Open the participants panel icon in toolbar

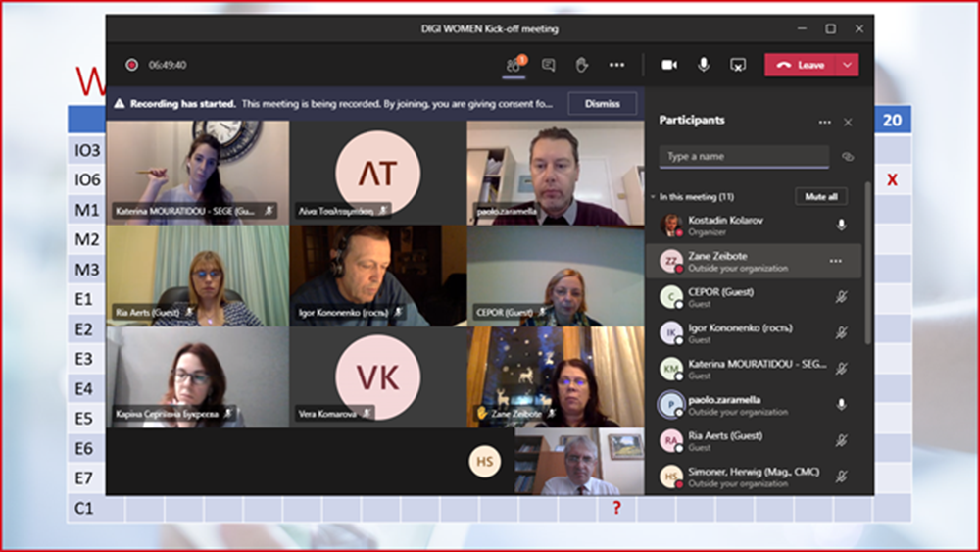tap(514, 65)
